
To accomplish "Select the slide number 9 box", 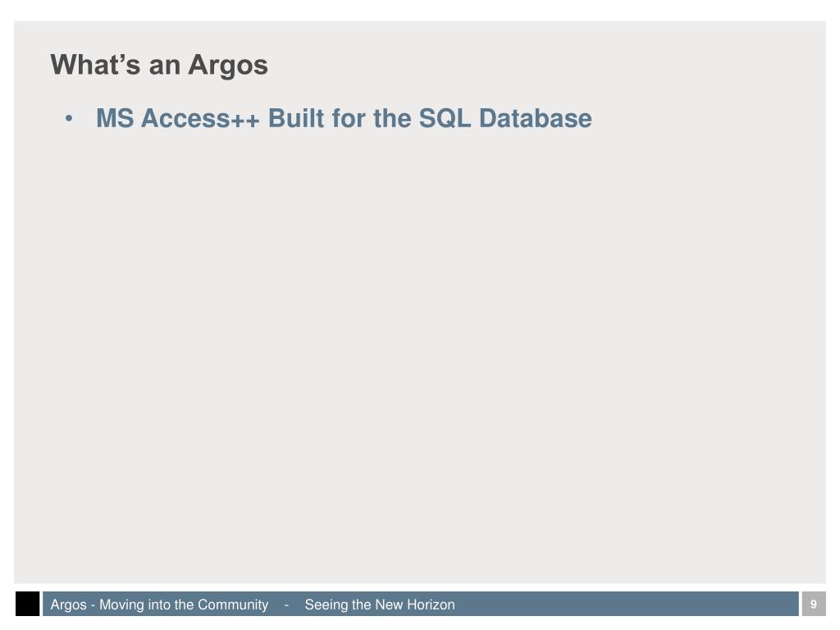I will (x=813, y=604).
